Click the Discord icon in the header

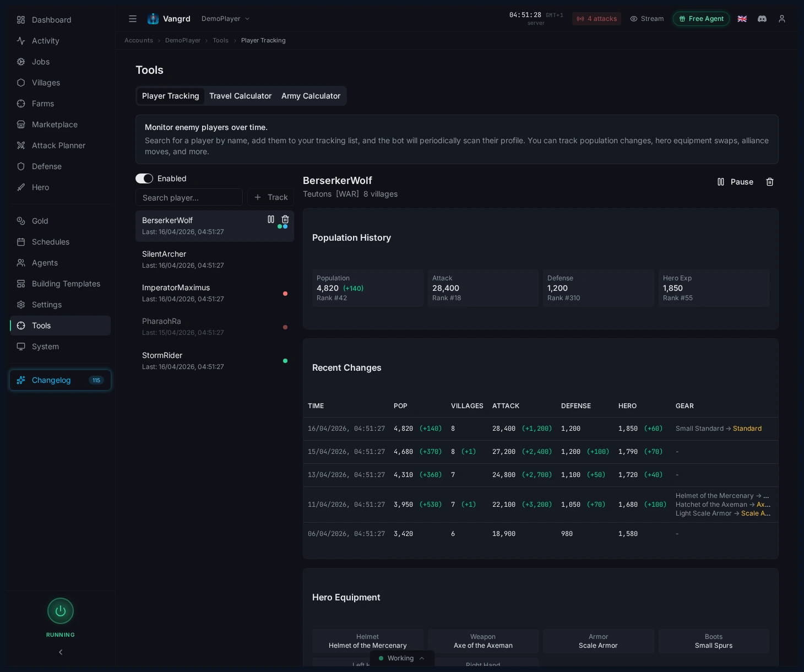click(x=762, y=19)
